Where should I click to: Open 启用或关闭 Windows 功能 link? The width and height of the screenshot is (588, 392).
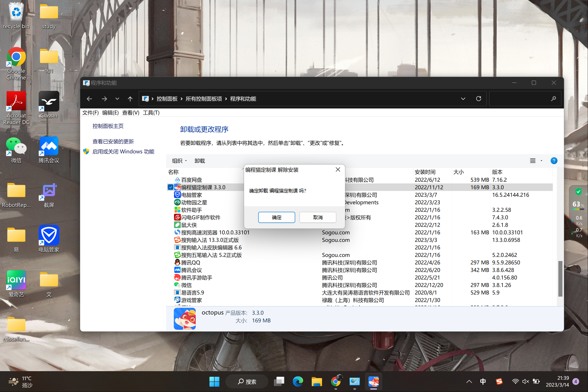click(123, 151)
